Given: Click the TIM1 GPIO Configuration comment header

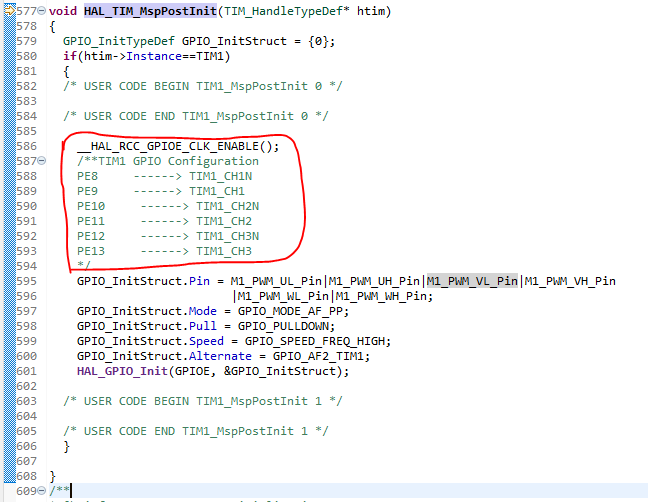Looking at the screenshot, I should [x=168, y=161].
